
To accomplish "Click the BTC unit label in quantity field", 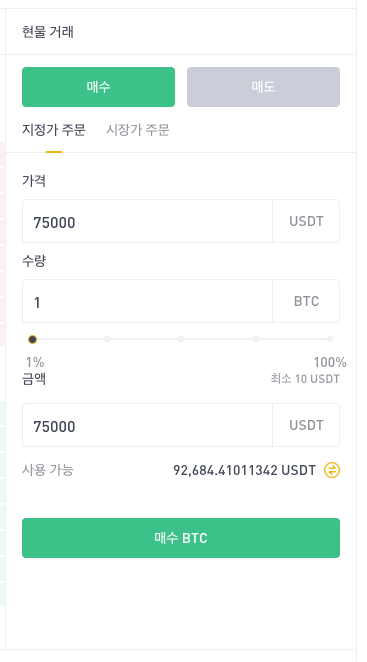I will click(306, 301).
